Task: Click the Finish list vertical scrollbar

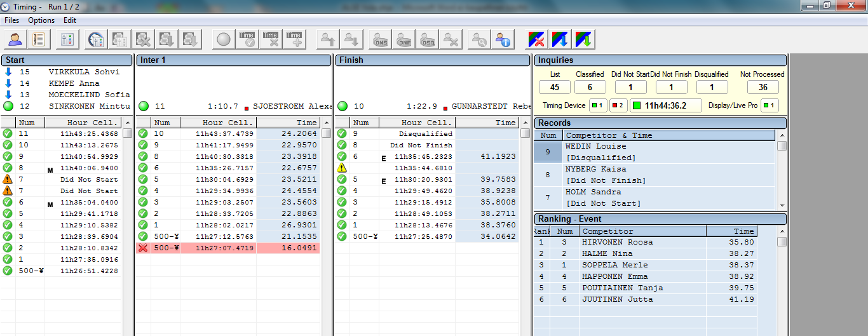Action: (x=526, y=226)
